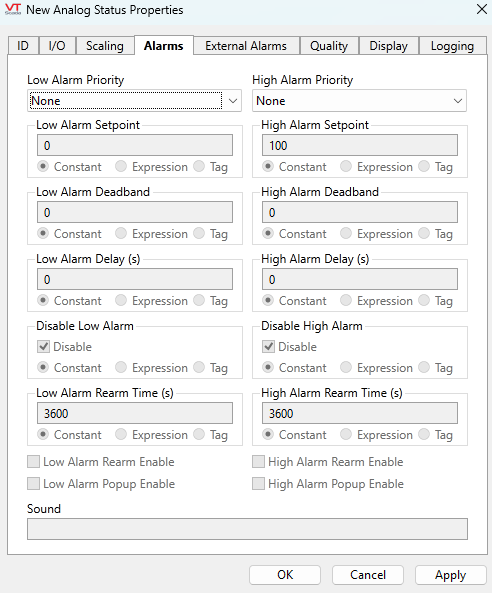Viewport: 492px width, 593px height.
Task: Open the Low Alarm Priority dropdown
Action: point(134,101)
